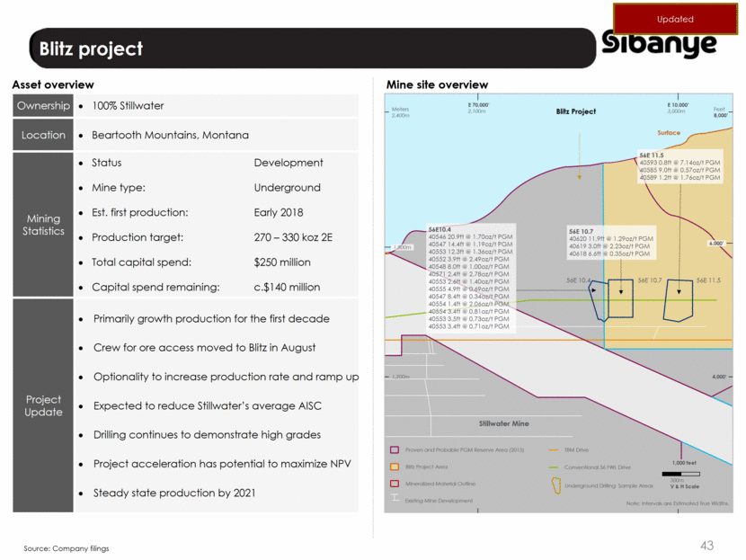
Task: Click the Existing Mine Development legend symbol
Action: pos(394,501)
